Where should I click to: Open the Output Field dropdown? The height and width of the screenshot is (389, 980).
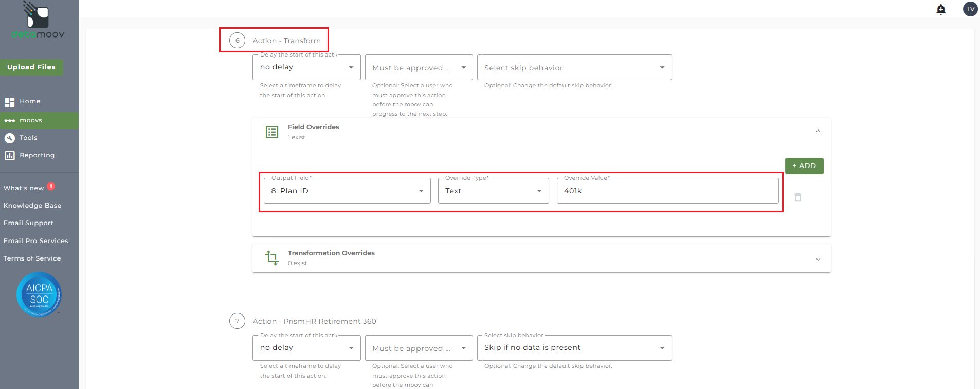(347, 191)
